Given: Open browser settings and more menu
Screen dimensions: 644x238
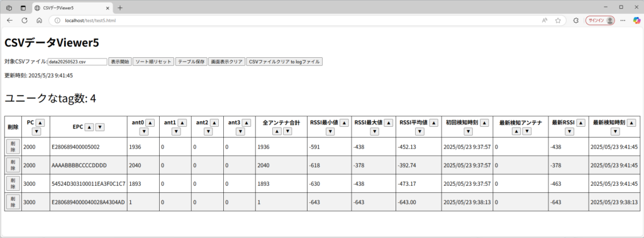Looking at the screenshot, I should coord(623,20).
